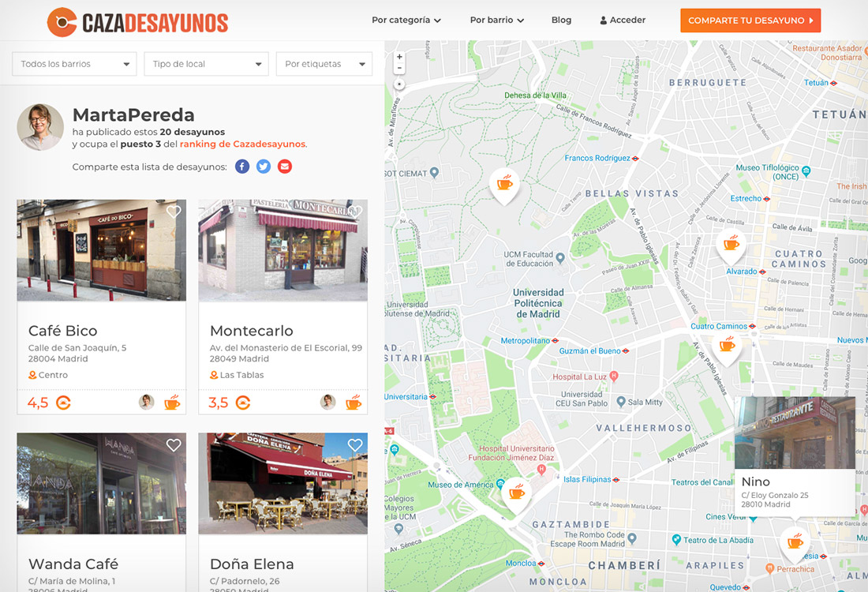The width and height of the screenshot is (868, 592).
Task: Share the list by email icon
Action: [x=285, y=167]
